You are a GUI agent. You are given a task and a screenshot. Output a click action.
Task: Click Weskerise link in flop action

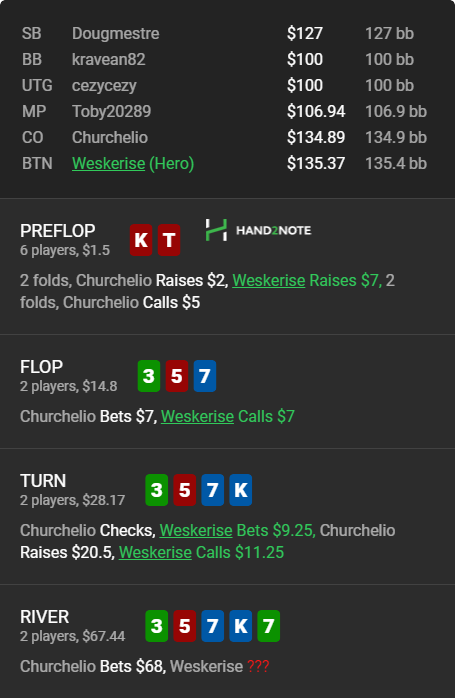(197, 417)
